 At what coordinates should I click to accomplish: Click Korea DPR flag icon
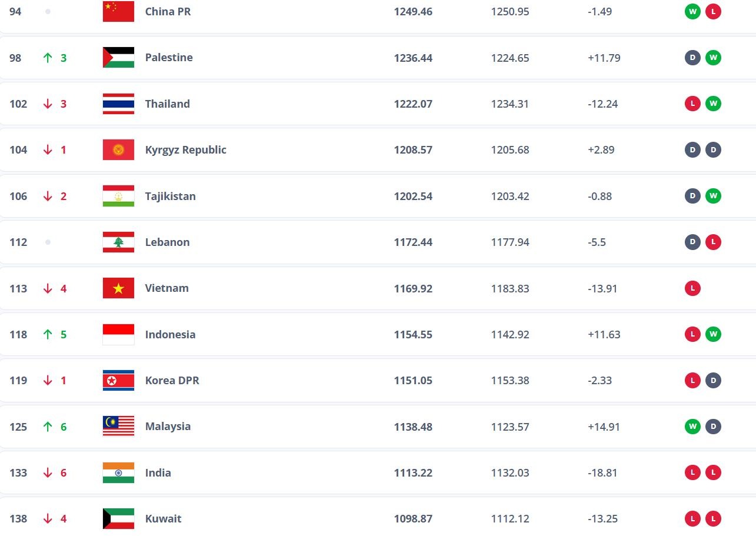click(118, 380)
